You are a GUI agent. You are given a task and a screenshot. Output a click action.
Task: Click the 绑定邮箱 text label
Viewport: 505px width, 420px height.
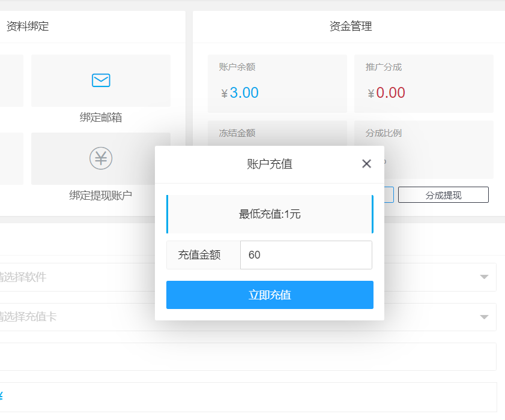click(101, 117)
